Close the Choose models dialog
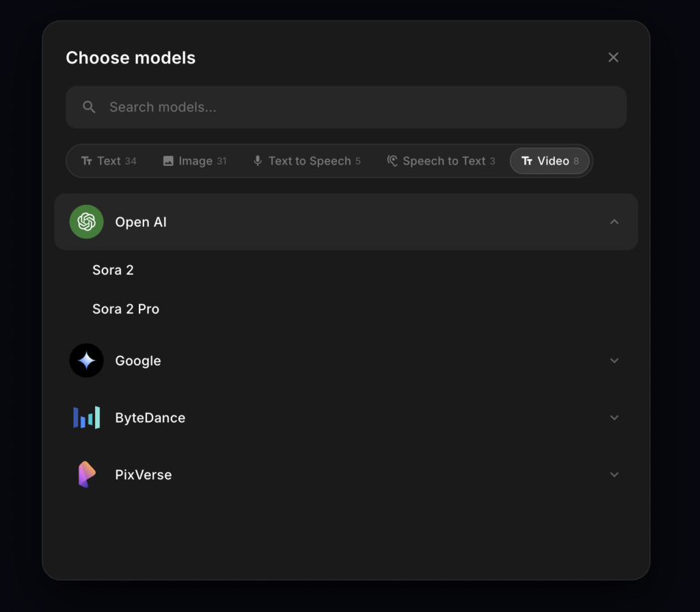Screen dimensions: 700x612 pos(613,57)
